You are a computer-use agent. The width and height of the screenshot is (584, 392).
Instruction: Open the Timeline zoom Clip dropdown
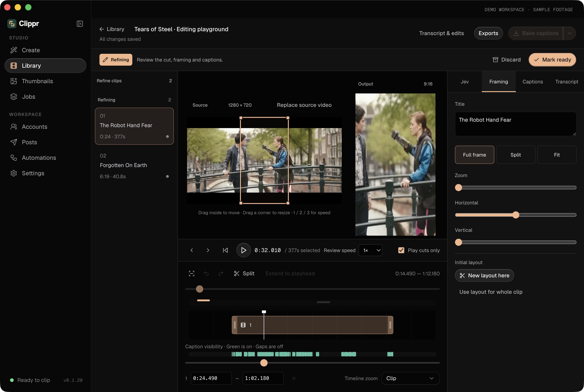(x=410, y=378)
